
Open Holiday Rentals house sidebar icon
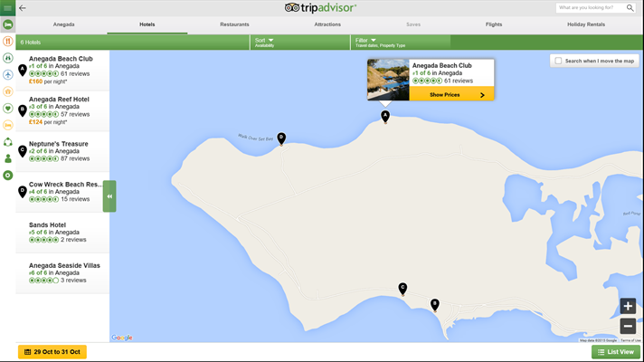pos(8,91)
